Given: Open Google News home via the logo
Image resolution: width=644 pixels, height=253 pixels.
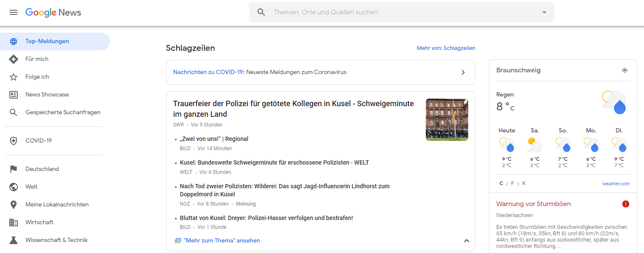Looking at the screenshot, I should click(x=53, y=12).
